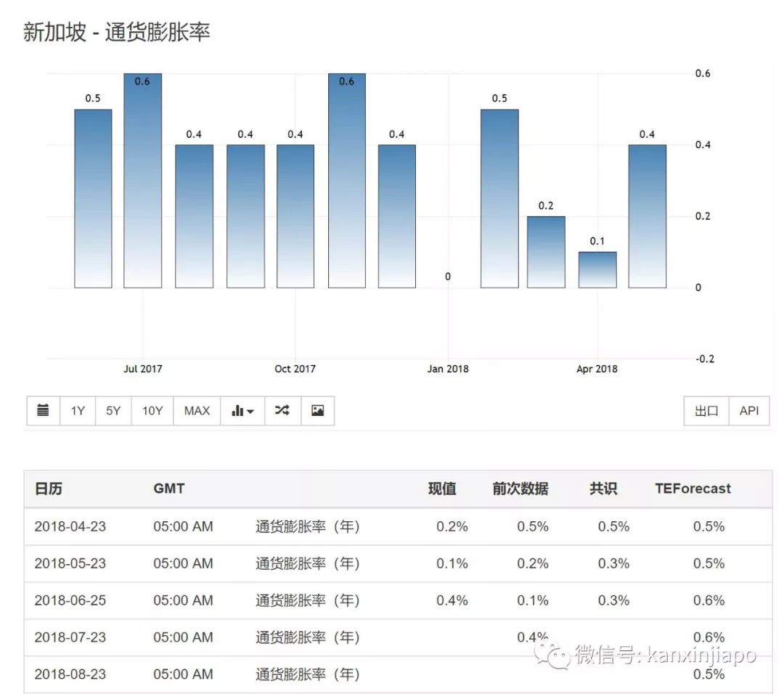The height and width of the screenshot is (694, 784).
Task: Click the 0.6 bar for Jul 2017
Action: 142,181
